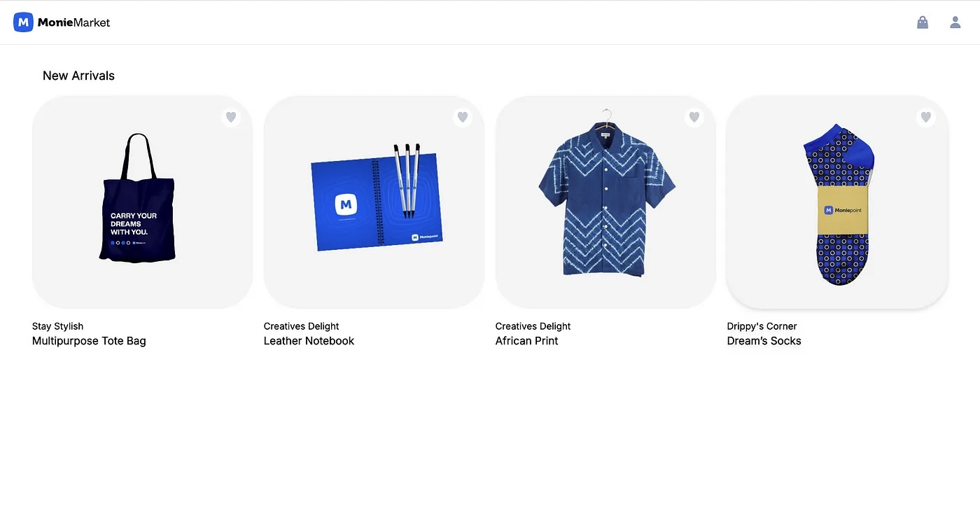
Task: Open the Leather Notebook product title
Action: [x=309, y=341]
